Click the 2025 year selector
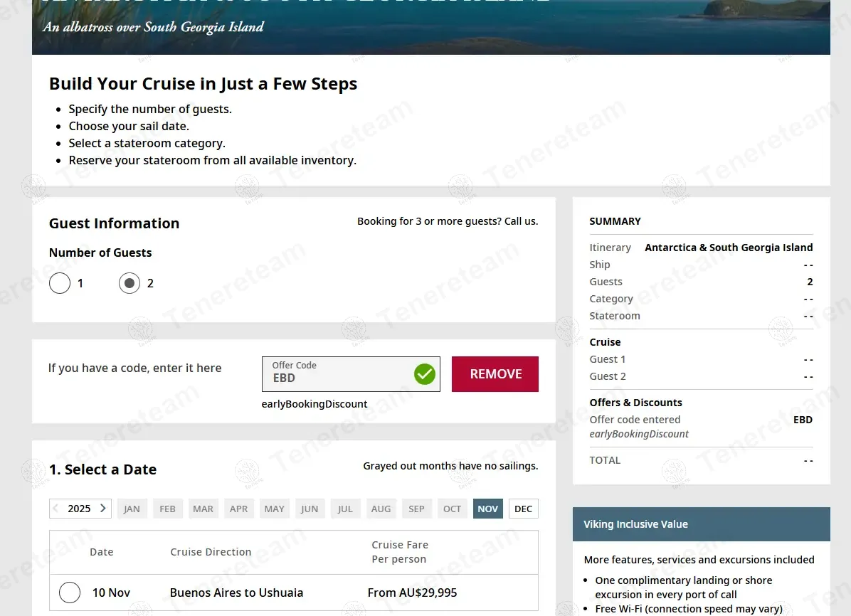 point(79,509)
